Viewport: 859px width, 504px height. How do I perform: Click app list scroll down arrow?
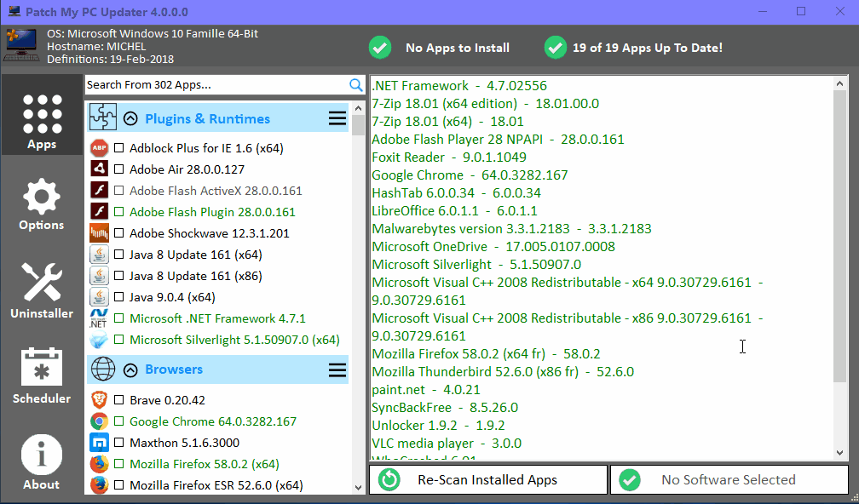click(358, 487)
